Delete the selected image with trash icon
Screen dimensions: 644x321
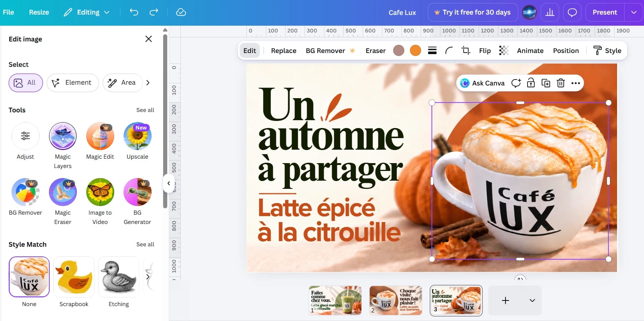561,83
